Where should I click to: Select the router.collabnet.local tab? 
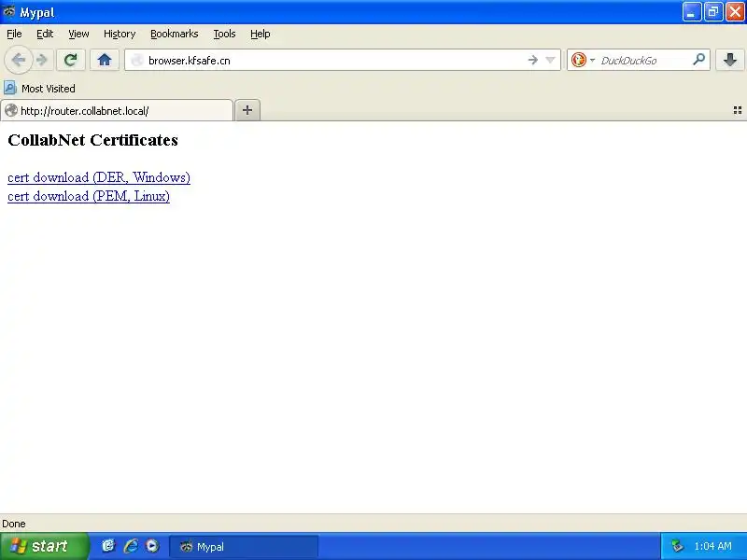pyautogui.click(x=117, y=110)
